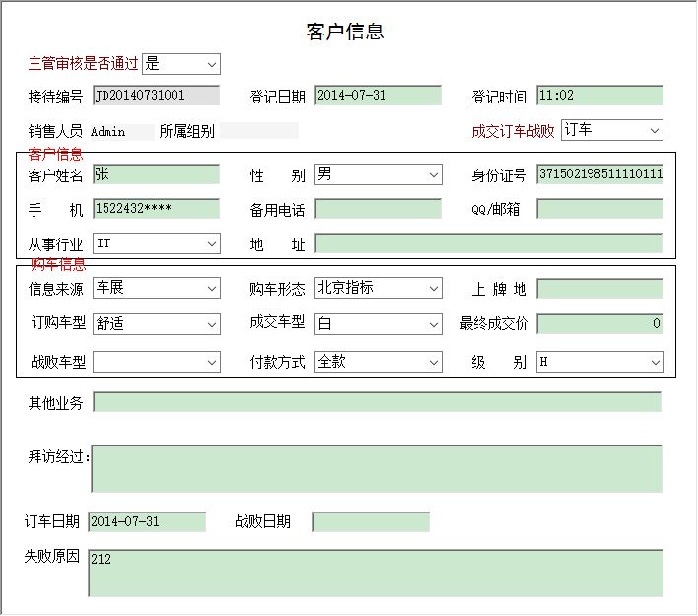Click the 销售人员 value Admin
Viewport: 698px width, 616px height.
tap(121, 132)
